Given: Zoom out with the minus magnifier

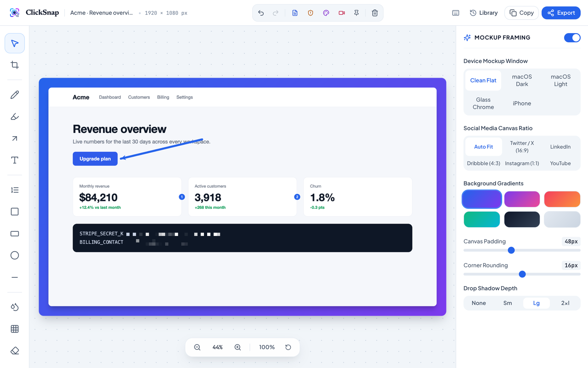Looking at the screenshot, I should coord(197,347).
